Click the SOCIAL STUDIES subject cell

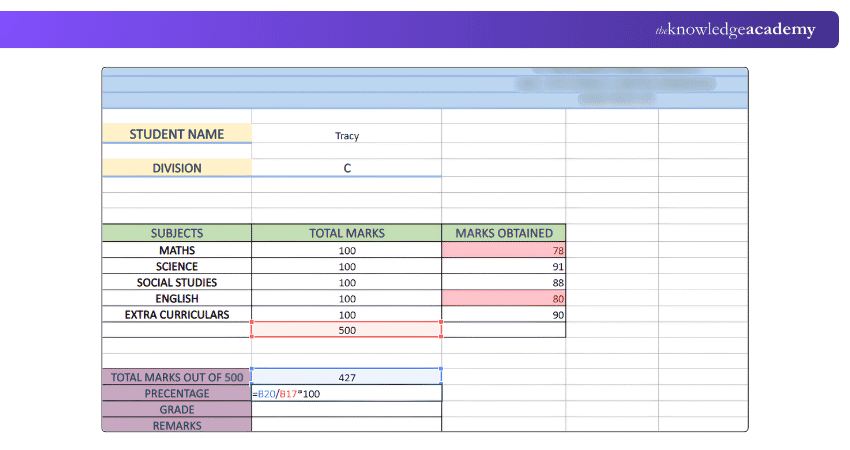point(177,282)
